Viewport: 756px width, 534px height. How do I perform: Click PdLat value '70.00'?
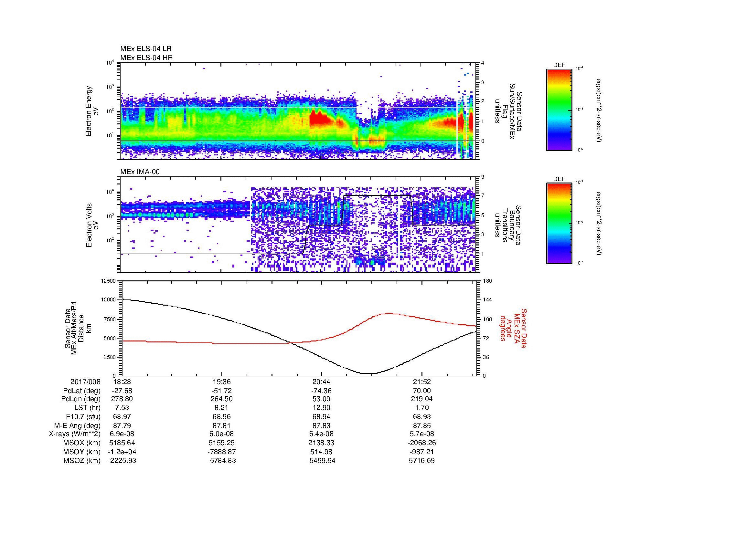pyautogui.click(x=422, y=391)
